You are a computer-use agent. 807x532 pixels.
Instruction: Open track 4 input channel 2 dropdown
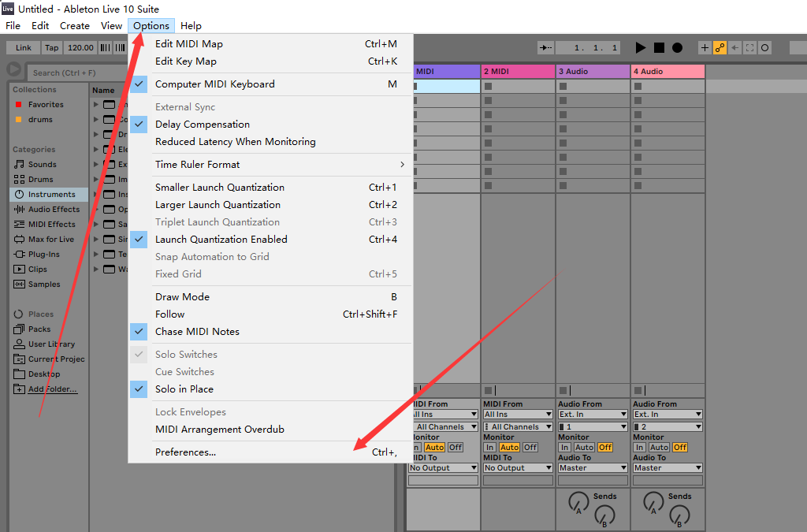668,426
